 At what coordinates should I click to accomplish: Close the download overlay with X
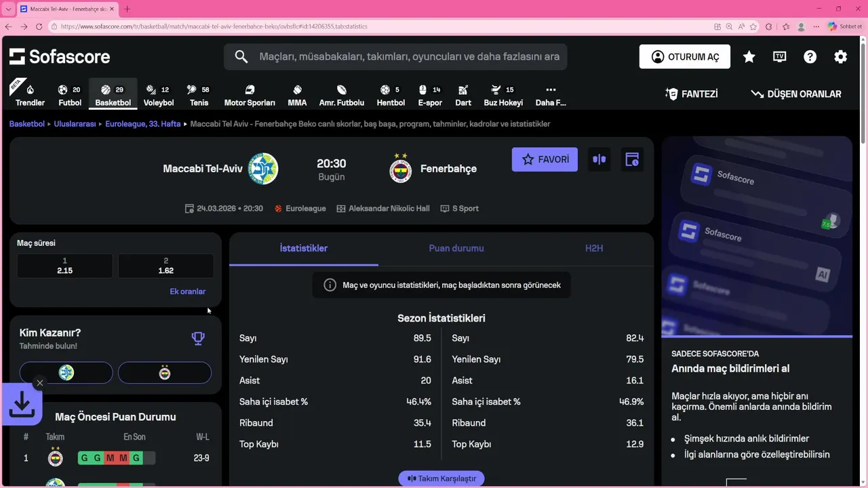tap(40, 383)
